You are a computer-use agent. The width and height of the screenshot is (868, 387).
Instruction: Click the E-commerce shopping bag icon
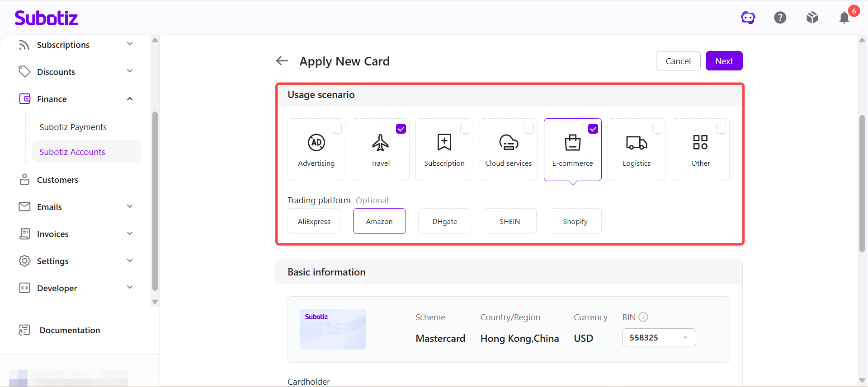573,143
